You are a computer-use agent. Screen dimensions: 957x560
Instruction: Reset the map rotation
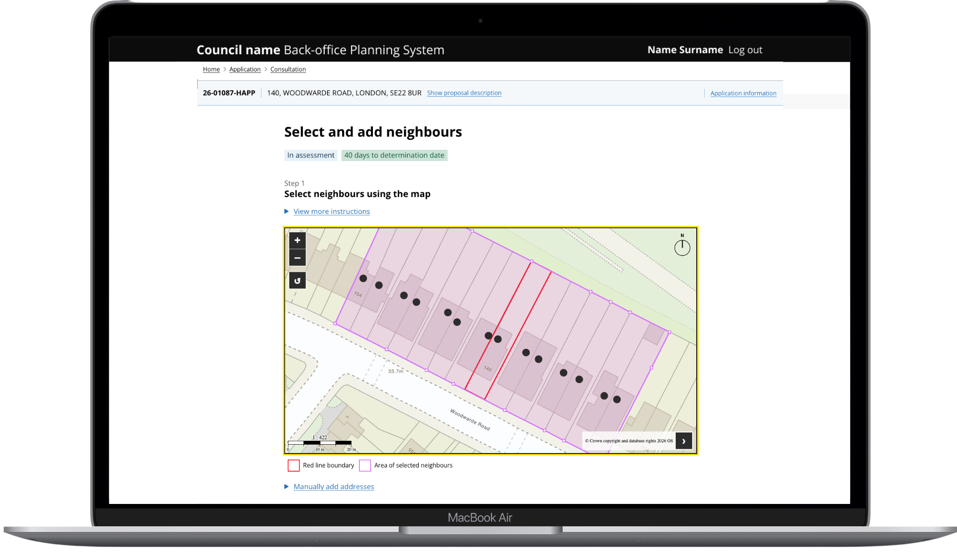(297, 280)
